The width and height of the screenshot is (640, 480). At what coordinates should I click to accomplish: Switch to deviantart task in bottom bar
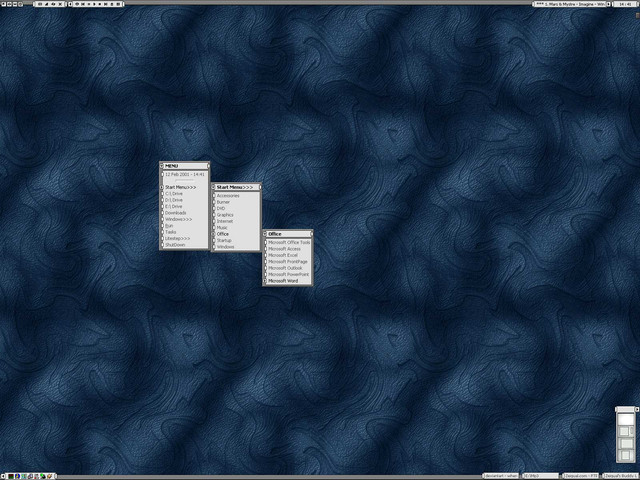point(501,476)
